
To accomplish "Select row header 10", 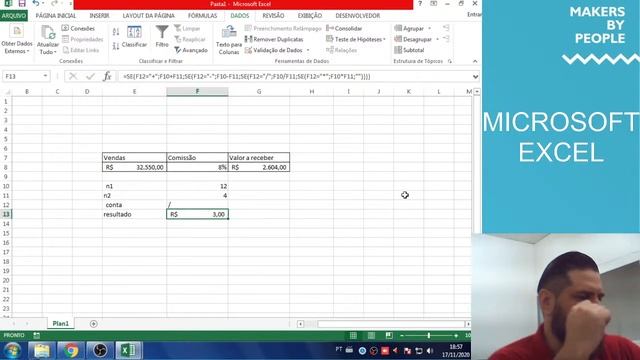I will coord(6,186).
